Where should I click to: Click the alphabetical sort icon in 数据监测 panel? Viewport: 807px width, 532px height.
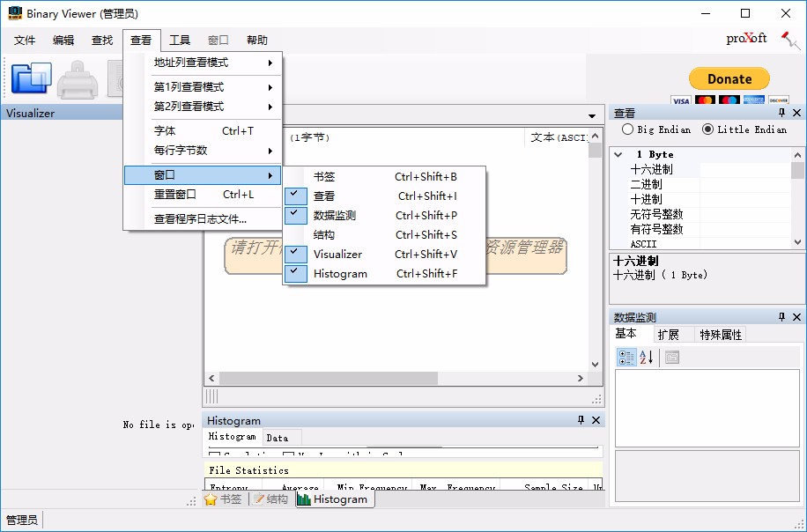click(x=646, y=357)
